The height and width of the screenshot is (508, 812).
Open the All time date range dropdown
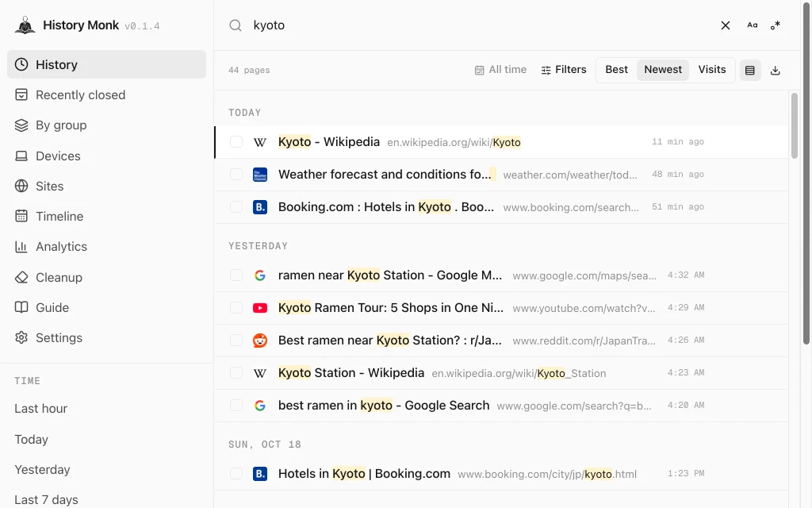500,70
